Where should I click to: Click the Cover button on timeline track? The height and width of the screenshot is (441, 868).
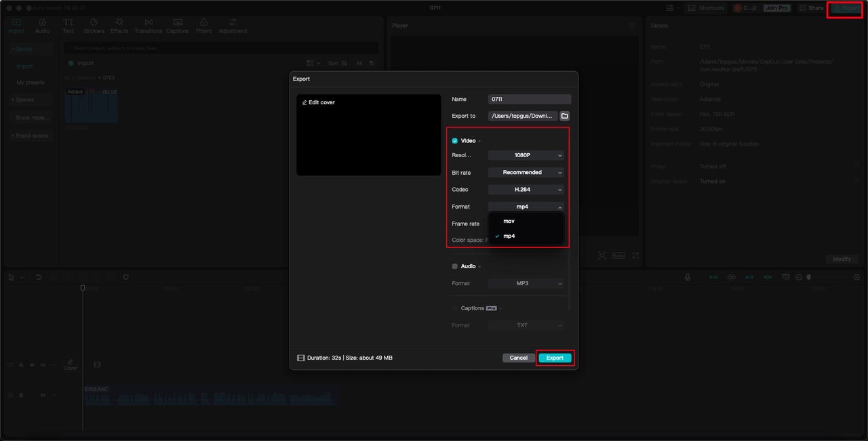click(x=71, y=365)
